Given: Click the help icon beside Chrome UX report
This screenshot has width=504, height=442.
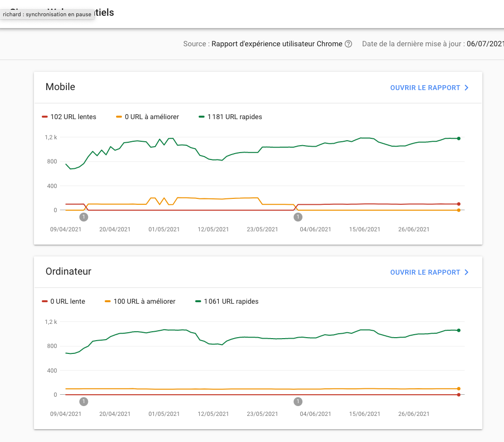Looking at the screenshot, I should [349, 44].
